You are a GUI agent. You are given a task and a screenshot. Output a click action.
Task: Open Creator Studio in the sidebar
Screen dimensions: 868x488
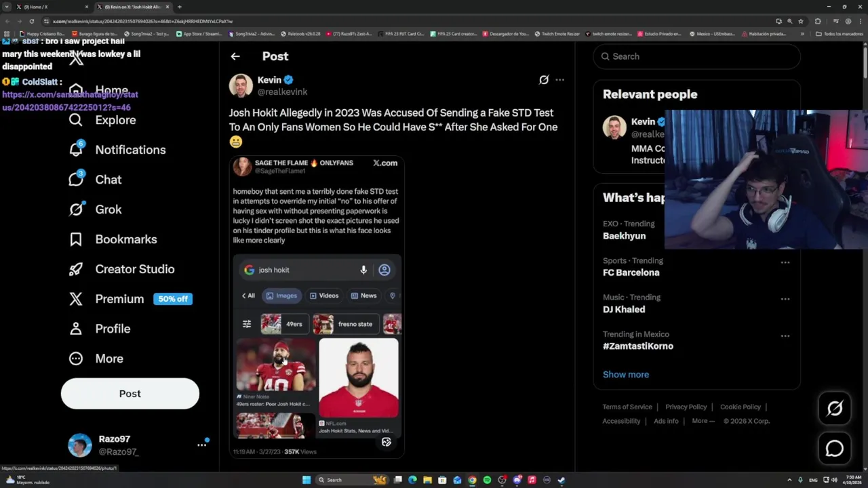(121, 269)
